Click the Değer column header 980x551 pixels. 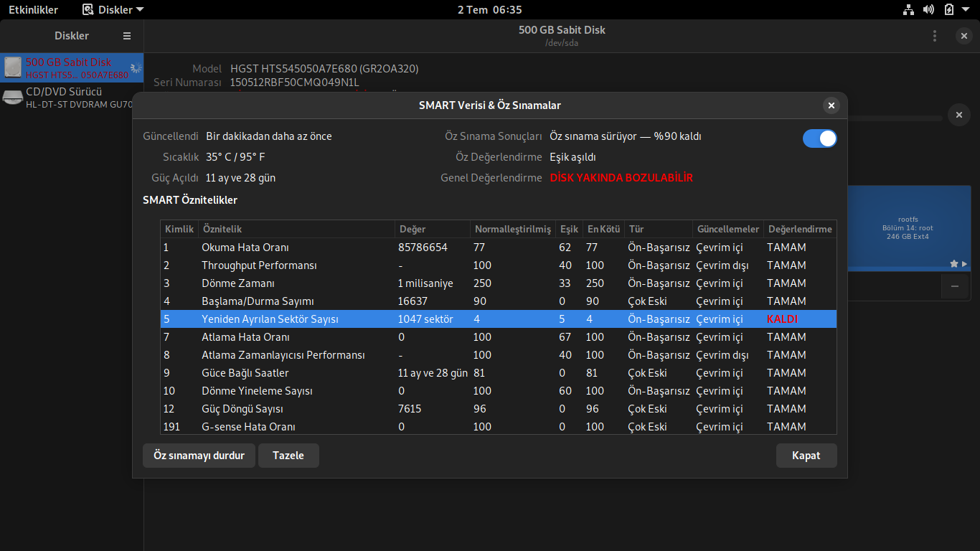(433, 230)
